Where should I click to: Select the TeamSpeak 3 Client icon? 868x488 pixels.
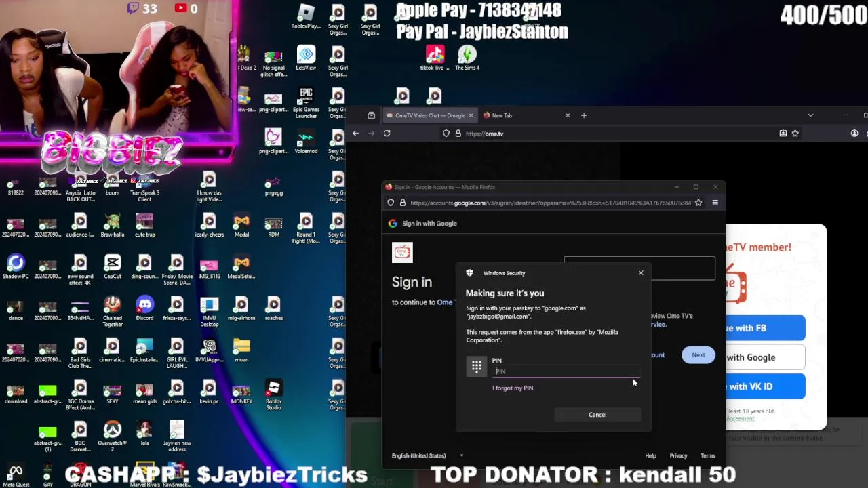144,186
